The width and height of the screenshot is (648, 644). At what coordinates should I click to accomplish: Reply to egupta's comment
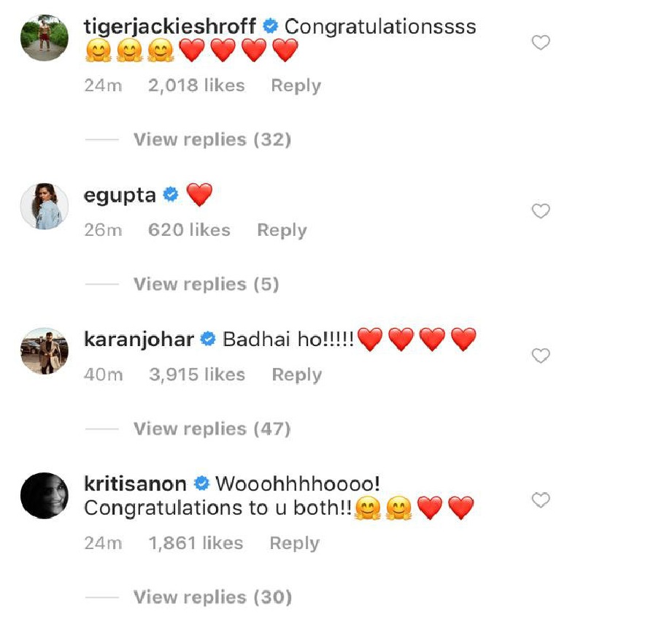pyautogui.click(x=282, y=231)
